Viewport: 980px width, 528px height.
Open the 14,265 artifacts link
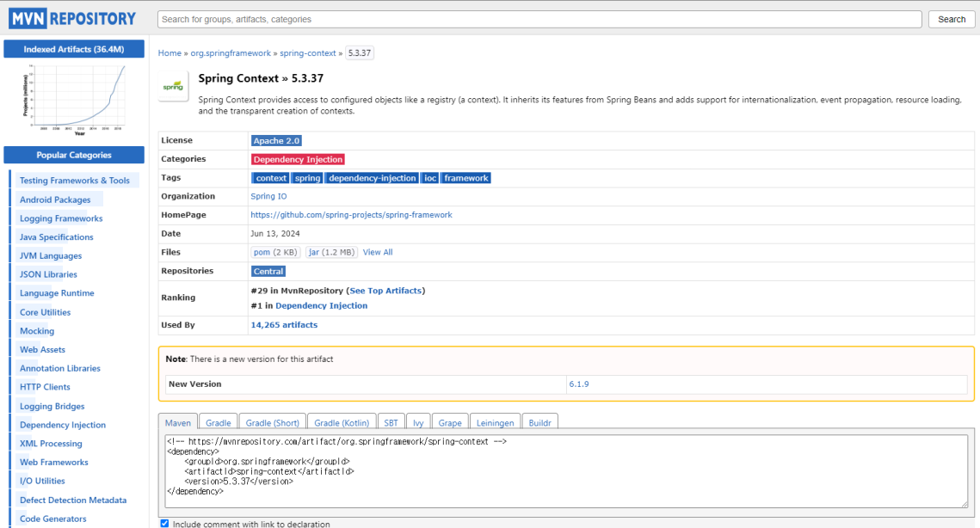tap(284, 325)
